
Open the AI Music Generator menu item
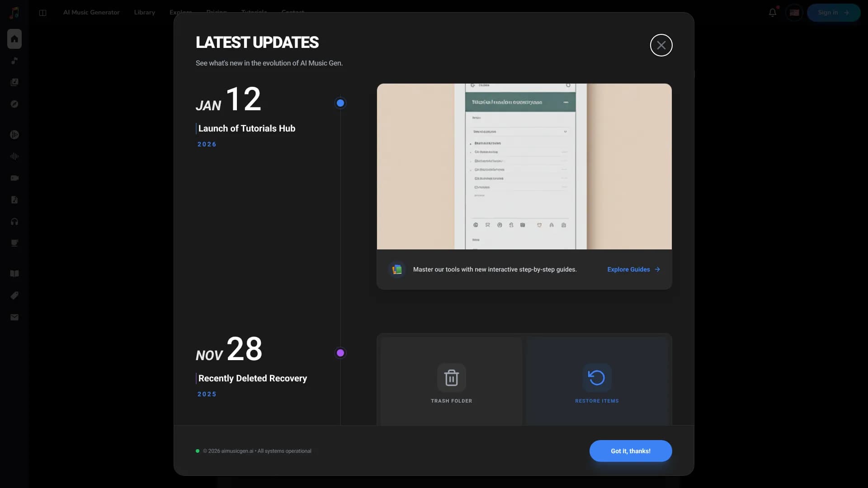(x=91, y=12)
